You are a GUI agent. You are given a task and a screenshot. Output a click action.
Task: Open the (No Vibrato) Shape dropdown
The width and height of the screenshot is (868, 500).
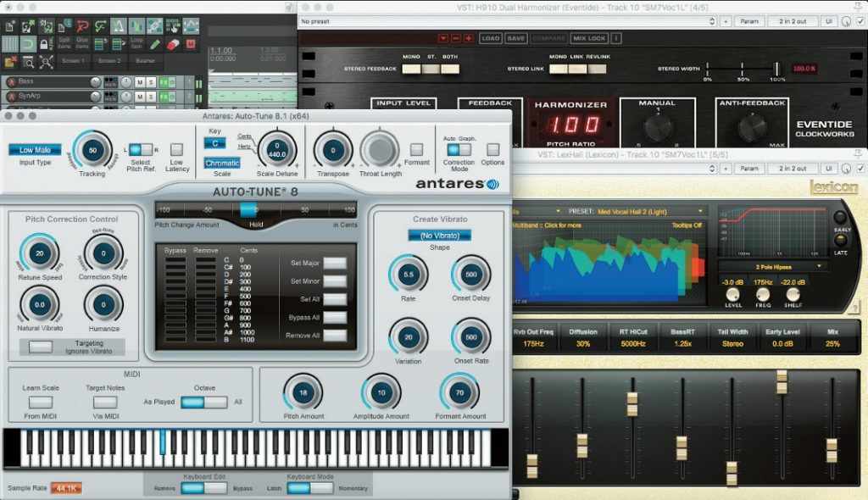tap(440, 236)
